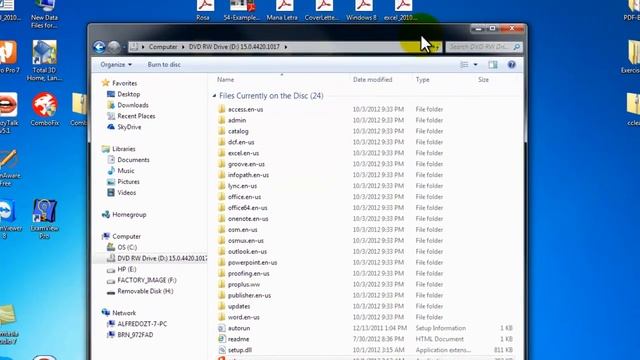The width and height of the screenshot is (640, 360).
Task: Click Computer in the address bar
Action: pos(163,47)
